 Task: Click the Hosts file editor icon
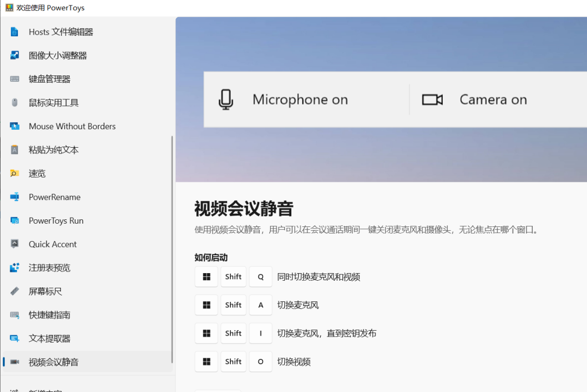tap(14, 32)
